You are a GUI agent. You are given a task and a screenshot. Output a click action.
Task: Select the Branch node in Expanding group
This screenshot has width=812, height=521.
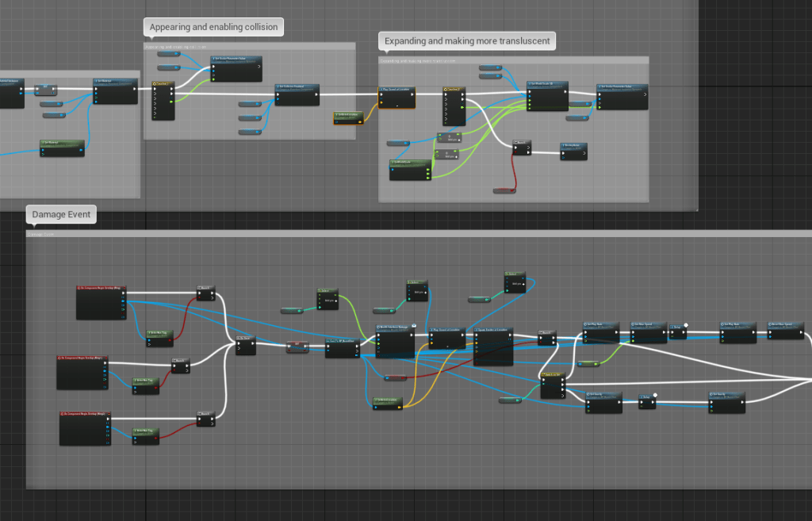point(522,147)
